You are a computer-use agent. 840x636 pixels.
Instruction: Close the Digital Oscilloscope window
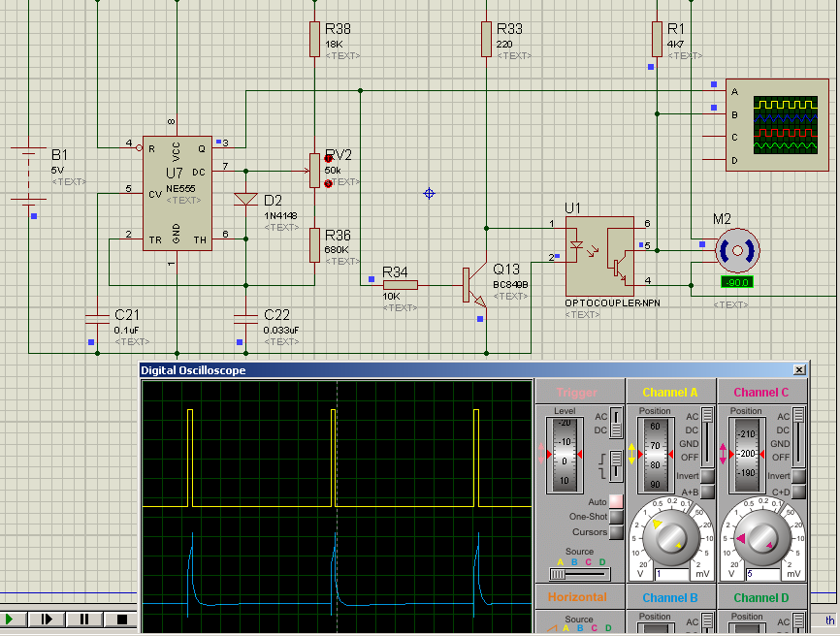(x=798, y=370)
